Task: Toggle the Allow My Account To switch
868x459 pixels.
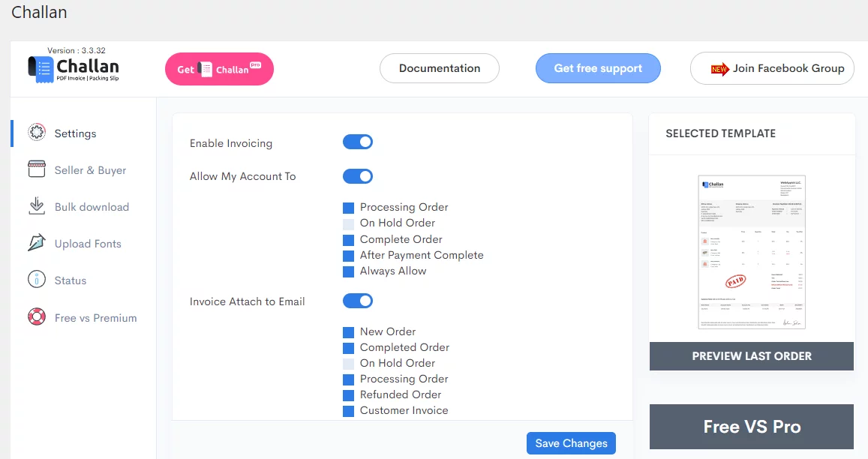Action: (x=358, y=176)
